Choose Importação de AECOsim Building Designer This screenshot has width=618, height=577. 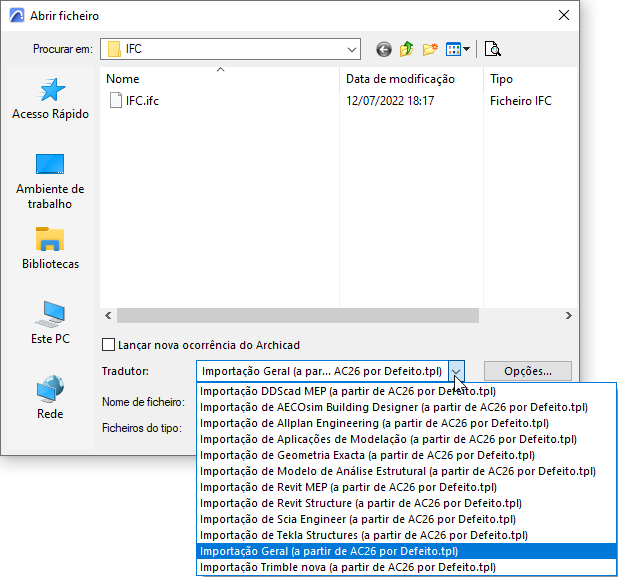click(x=406, y=407)
